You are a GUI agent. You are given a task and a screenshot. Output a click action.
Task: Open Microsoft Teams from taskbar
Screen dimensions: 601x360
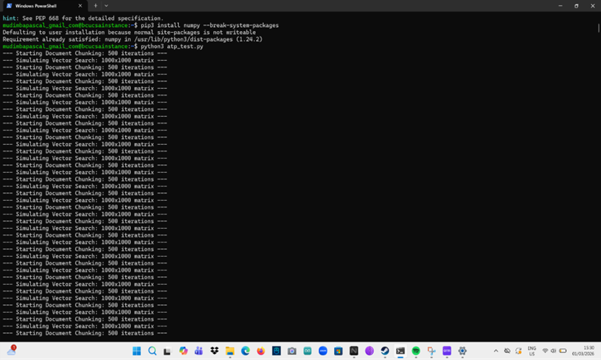coord(199,351)
